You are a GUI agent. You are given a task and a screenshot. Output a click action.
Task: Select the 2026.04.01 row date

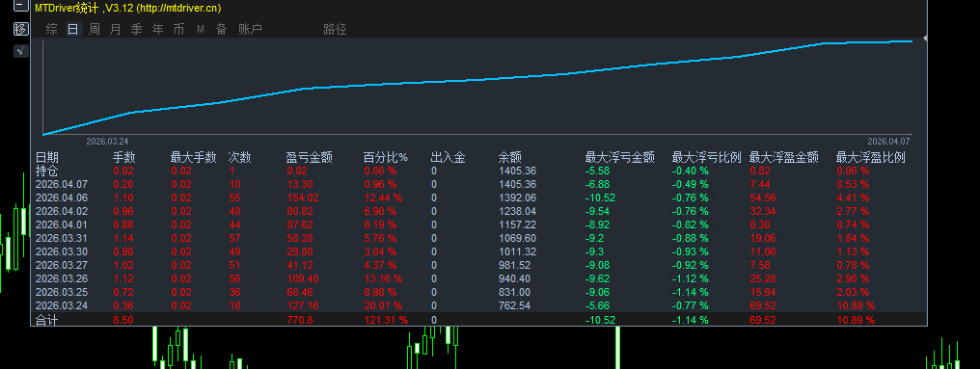click(x=62, y=224)
